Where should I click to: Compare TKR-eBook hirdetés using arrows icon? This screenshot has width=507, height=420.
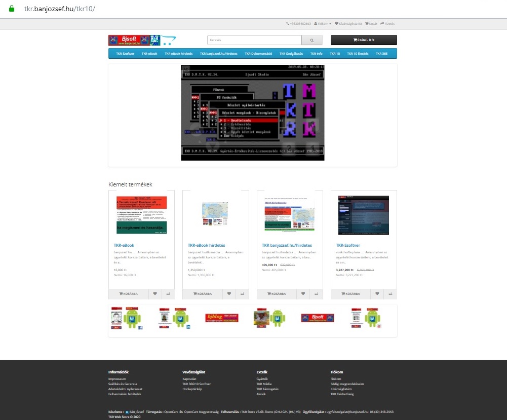point(242,293)
